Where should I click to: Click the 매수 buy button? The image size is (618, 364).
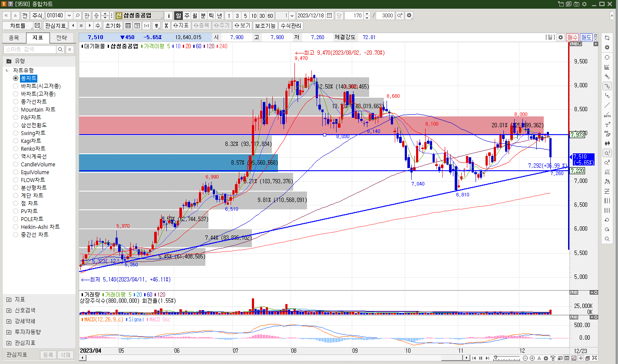click(572, 37)
